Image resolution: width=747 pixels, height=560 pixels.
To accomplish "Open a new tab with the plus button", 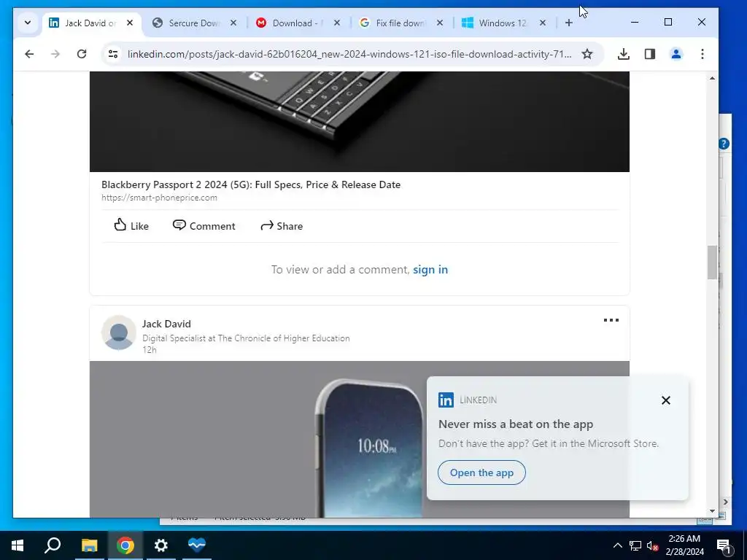I will tap(569, 23).
